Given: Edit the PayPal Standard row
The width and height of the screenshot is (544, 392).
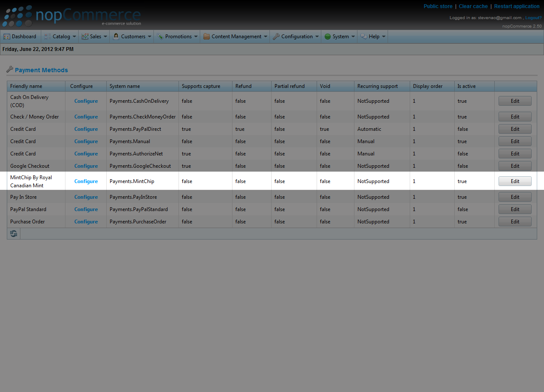Looking at the screenshot, I should tap(515, 209).
